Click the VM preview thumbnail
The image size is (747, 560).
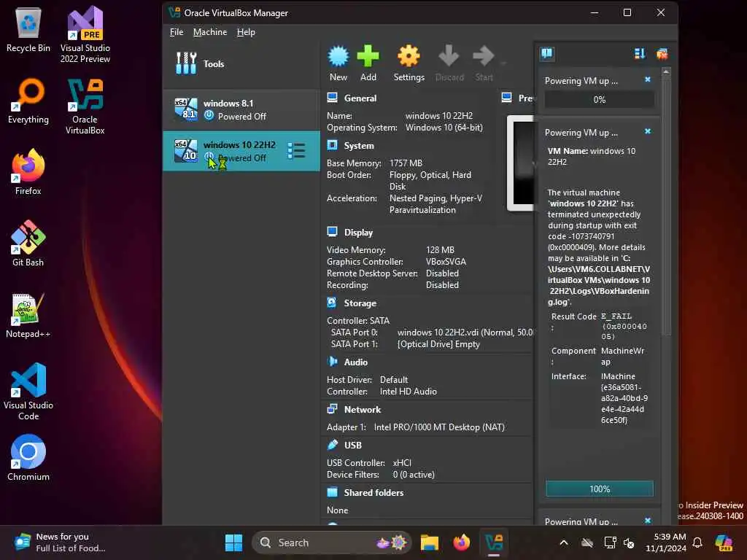pyautogui.click(x=520, y=163)
